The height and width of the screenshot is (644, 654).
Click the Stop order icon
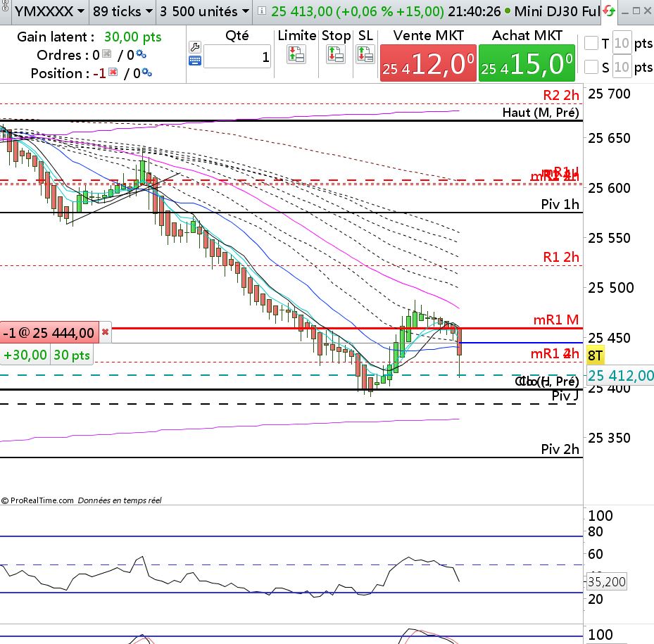[335, 55]
